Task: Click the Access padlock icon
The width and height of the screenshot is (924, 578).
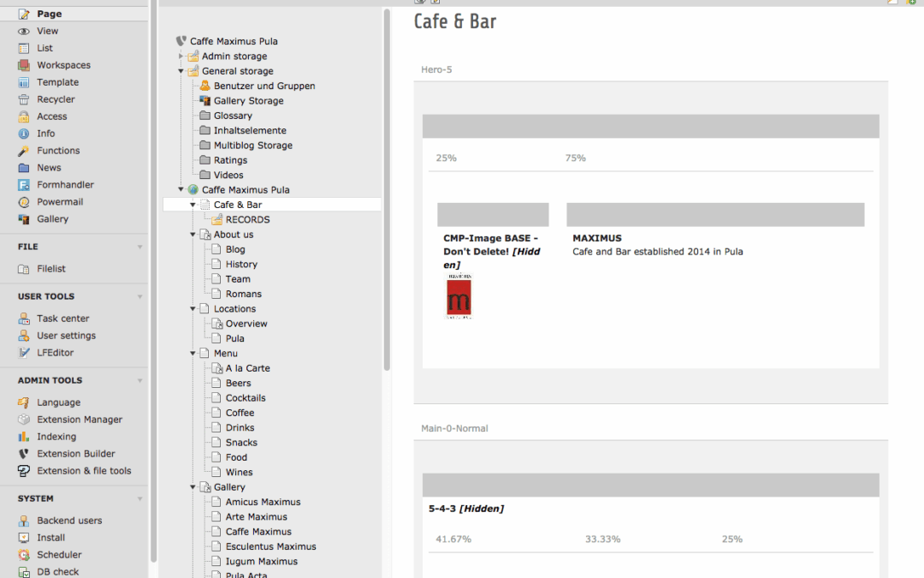Action: point(24,116)
